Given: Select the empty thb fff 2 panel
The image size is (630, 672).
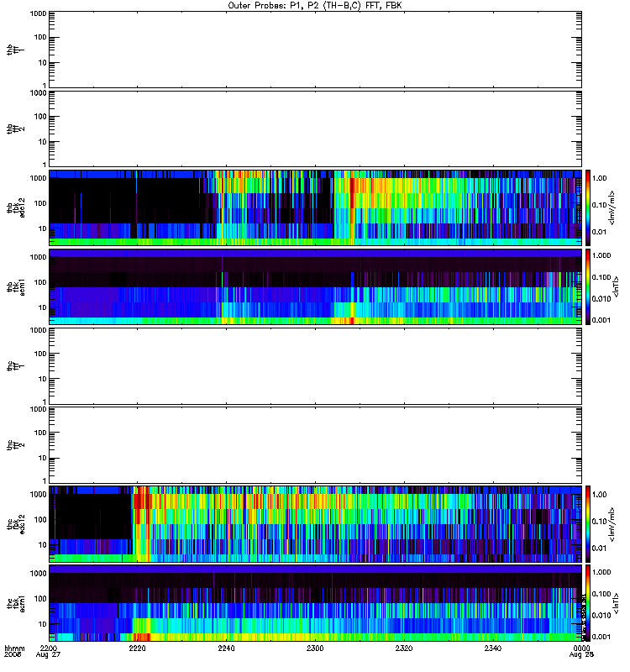Looking at the screenshot, I should 315,129.
